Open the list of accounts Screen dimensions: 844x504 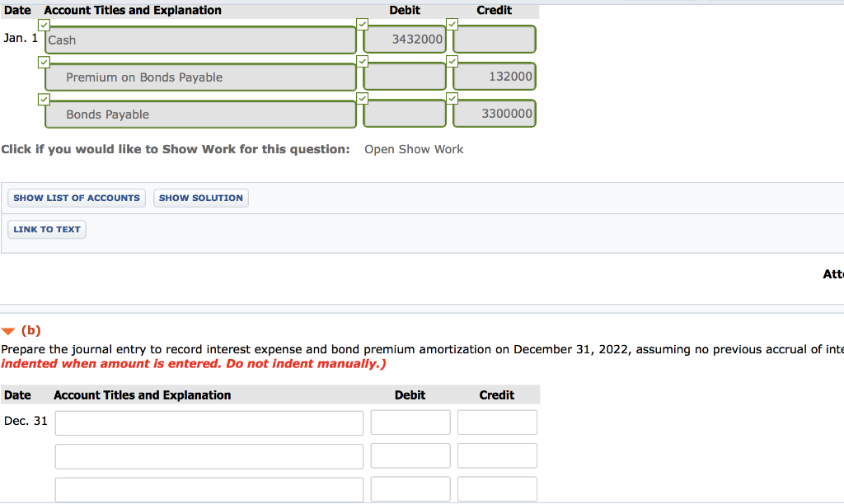click(x=76, y=198)
